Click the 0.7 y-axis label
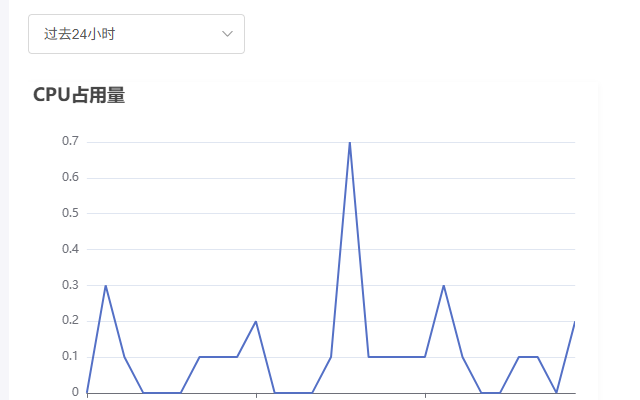Screen dimensions: 640x400 pyautogui.click(x=69, y=141)
